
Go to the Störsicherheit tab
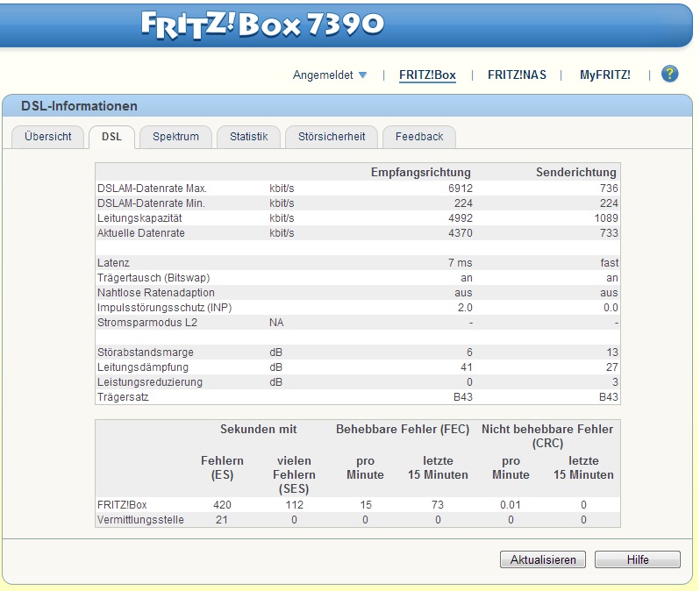[332, 137]
